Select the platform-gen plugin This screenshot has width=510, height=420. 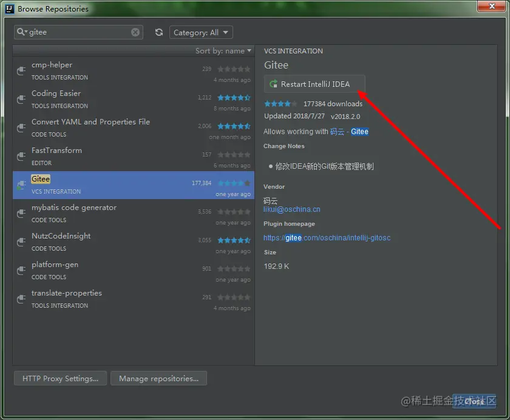134,271
